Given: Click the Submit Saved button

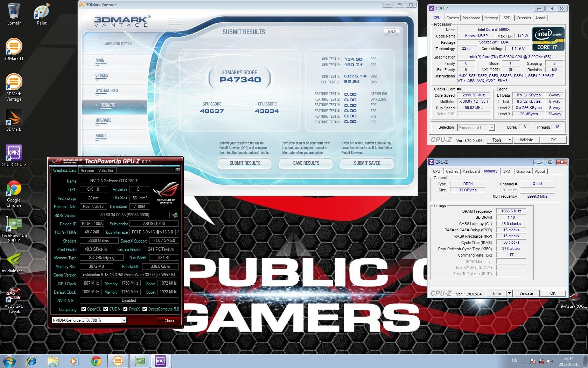Looking at the screenshot, I should [367, 163].
